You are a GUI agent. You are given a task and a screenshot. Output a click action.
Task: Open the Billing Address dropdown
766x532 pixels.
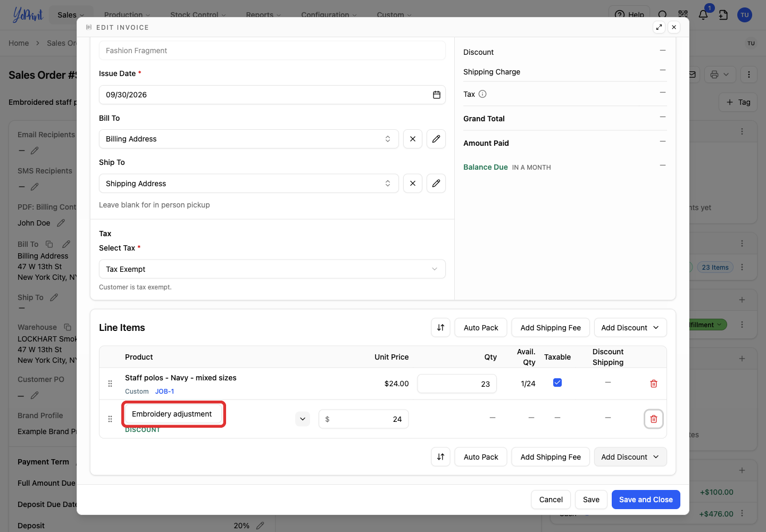click(249, 139)
